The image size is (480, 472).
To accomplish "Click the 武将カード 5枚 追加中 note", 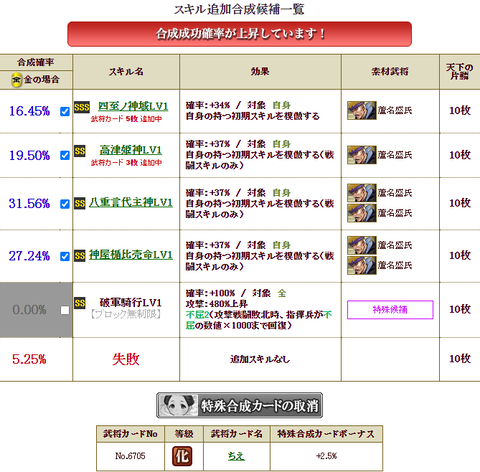I will pyautogui.click(x=126, y=119).
